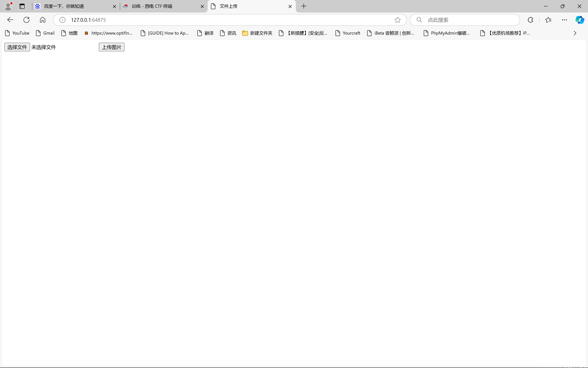Open the tab actions menu icon

tap(22, 6)
